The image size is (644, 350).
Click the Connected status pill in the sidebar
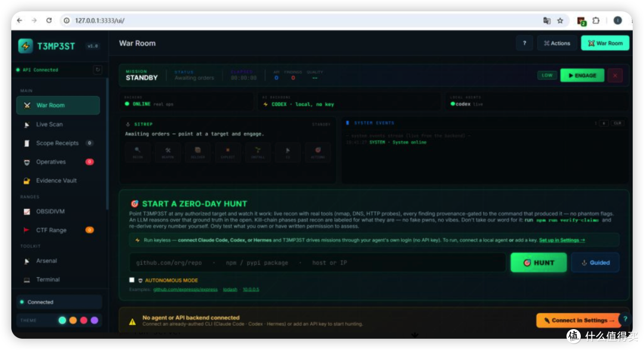coord(59,302)
